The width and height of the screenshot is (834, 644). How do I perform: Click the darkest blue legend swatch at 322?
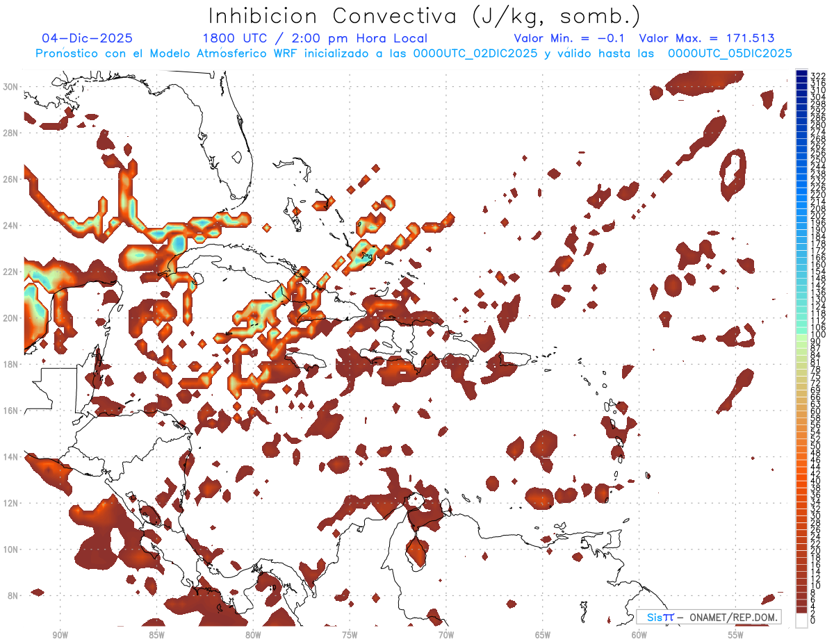[x=802, y=74]
